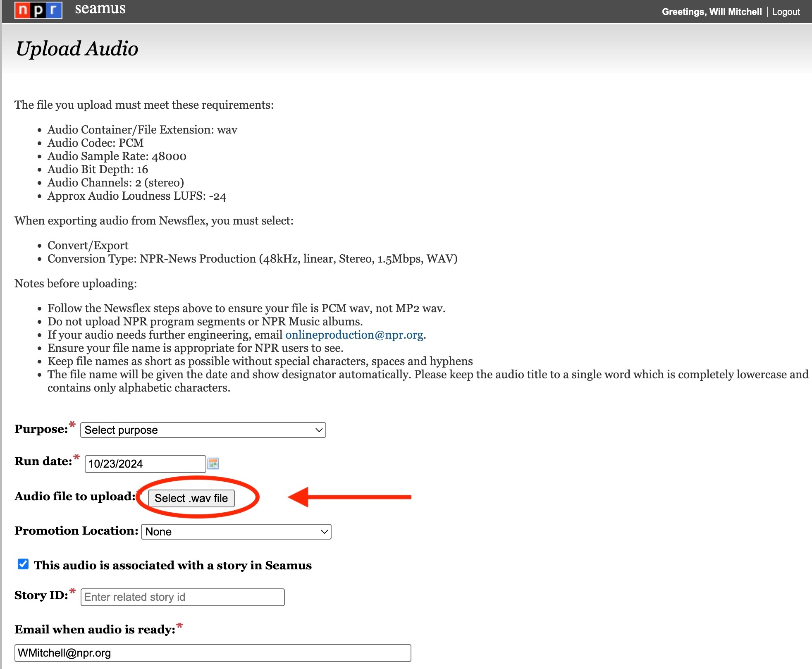Viewport: 812px width, 669px height.
Task: Click the 'Greetings, Will Mitchell' text
Action: click(712, 12)
